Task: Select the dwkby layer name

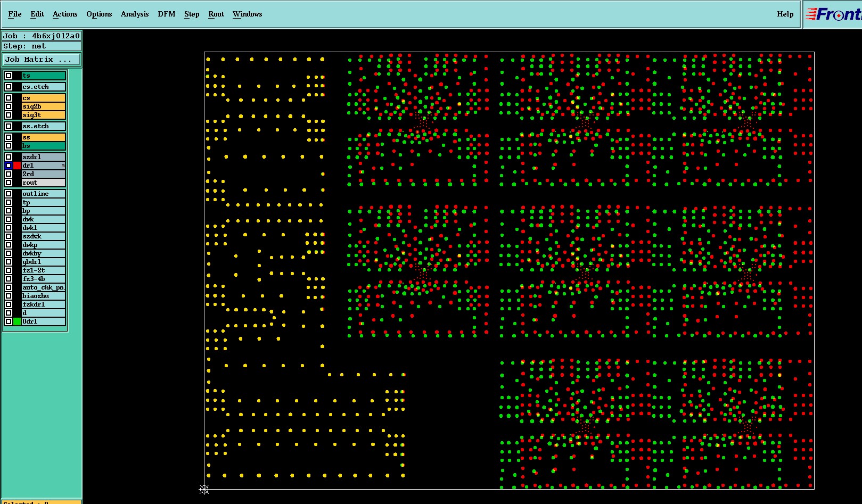Action: tap(44, 253)
